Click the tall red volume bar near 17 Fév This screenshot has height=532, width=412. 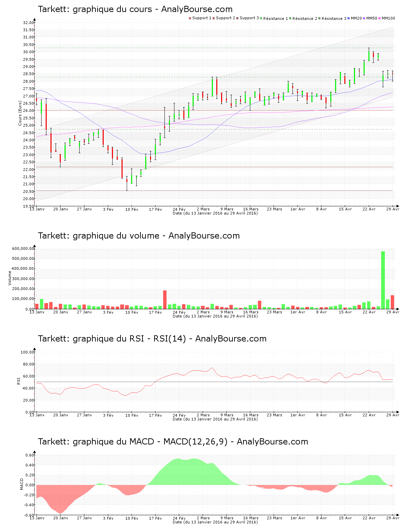click(x=165, y=300)
